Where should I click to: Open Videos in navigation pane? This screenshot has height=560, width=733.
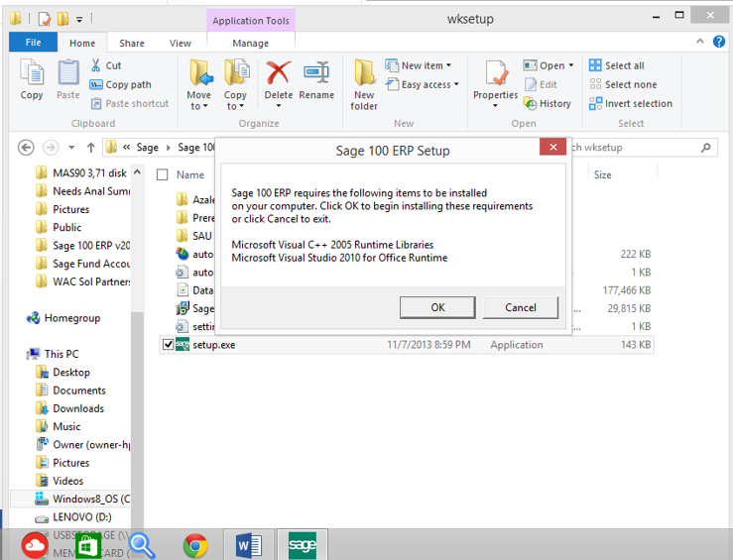pos(59,481)
